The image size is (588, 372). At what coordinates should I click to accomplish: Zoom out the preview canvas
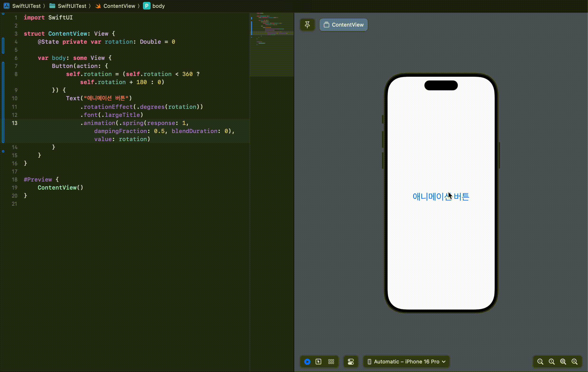(x=540, y=362)
